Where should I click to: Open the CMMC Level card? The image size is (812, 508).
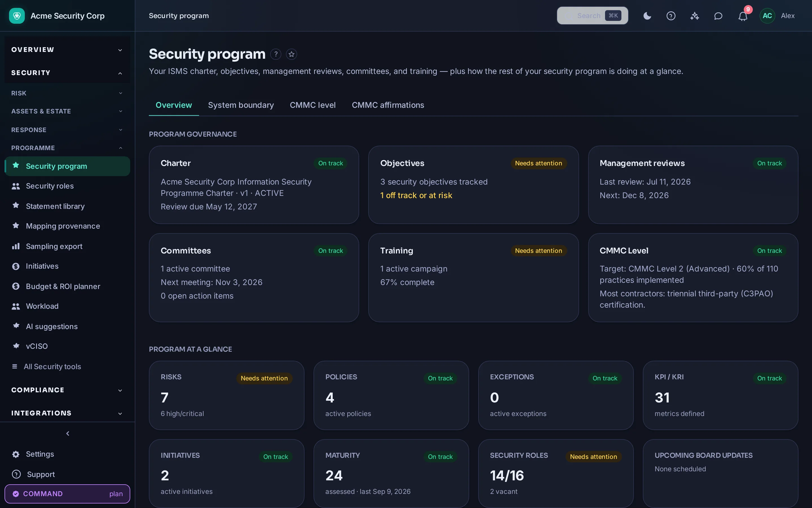[x=693, y=278]
